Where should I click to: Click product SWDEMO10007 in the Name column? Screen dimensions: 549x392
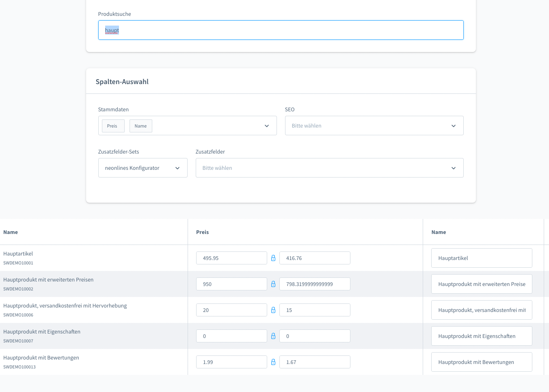42,332
